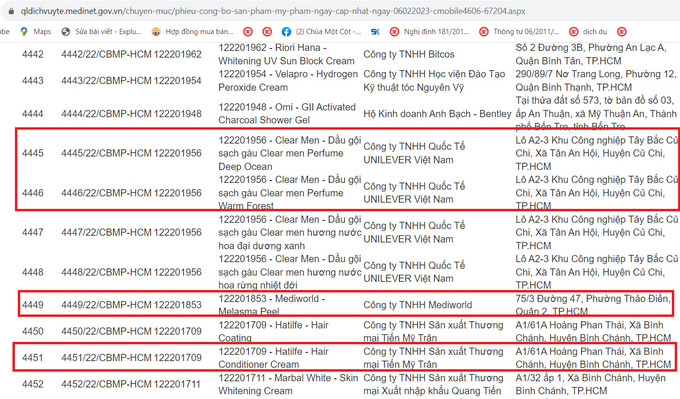Click Omi GII Activated Charcoal Shower Gel
680x399 pixels.
(x=287, y=114)
